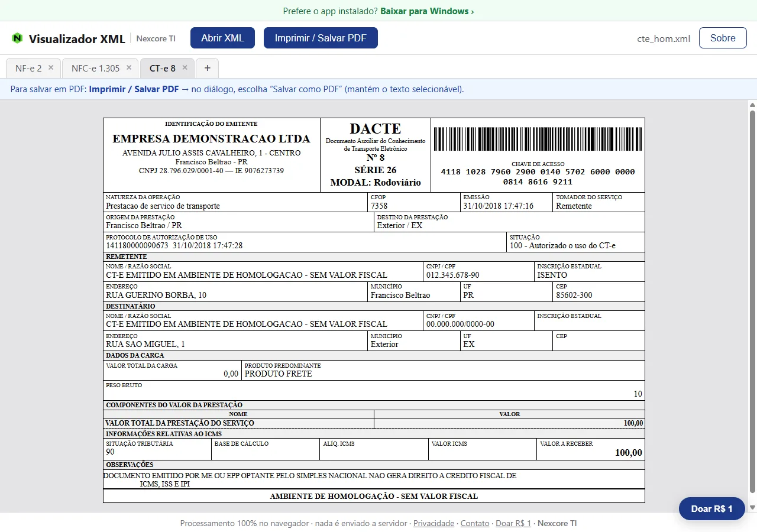Close the CT-e 8 tab
757x532 pixels.
[185, 68]
